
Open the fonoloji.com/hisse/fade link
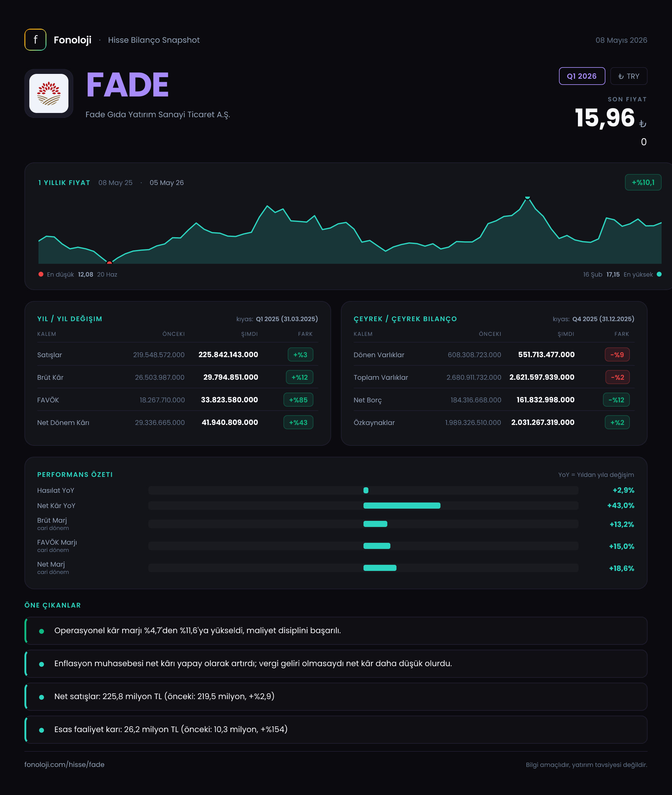coord(64,764)
